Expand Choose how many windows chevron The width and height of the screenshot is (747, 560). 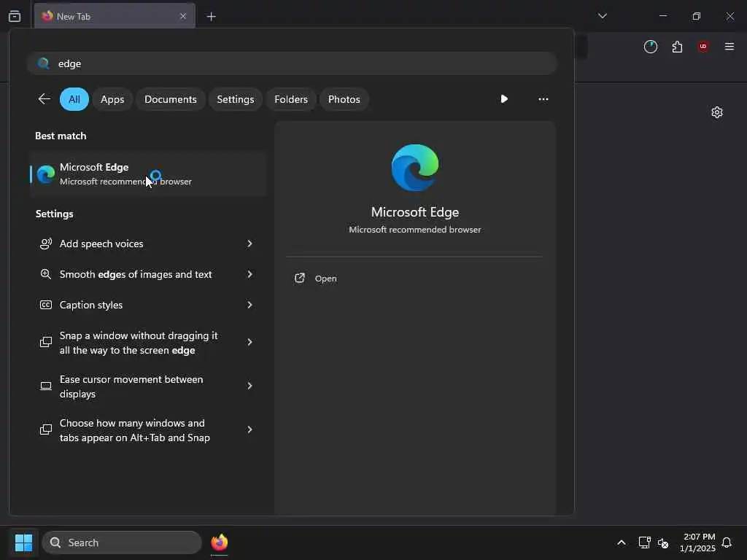(x=249, y=429)
